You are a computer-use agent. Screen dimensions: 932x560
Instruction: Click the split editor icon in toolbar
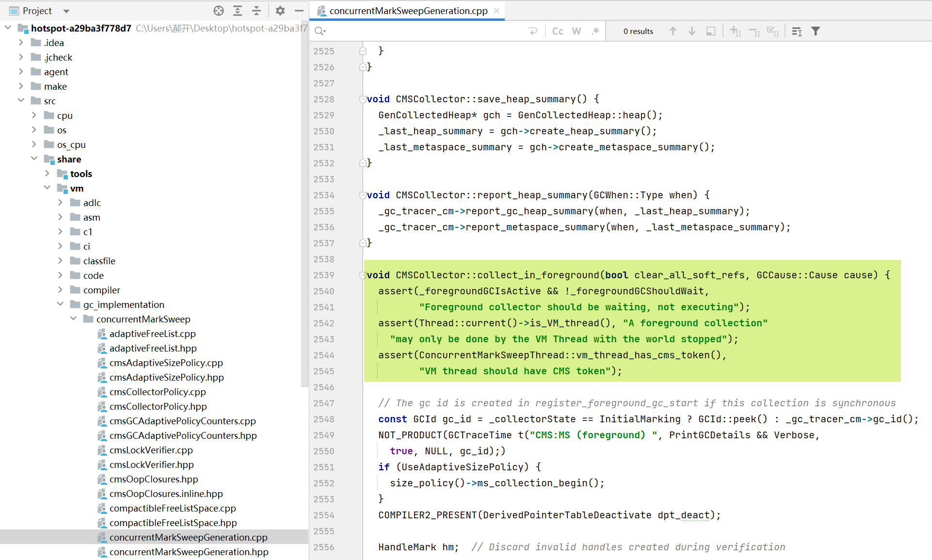click(x=710, y=31)
